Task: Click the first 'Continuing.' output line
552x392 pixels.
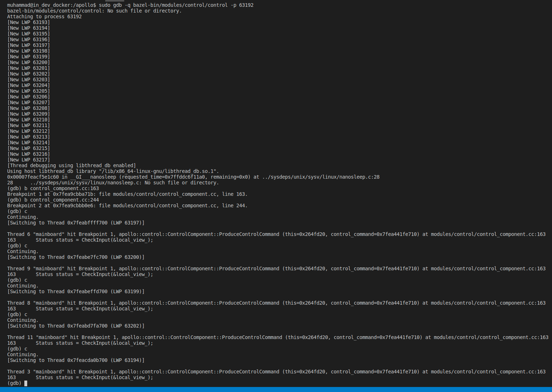Action: pyautogui.click(x=22, y=217)
